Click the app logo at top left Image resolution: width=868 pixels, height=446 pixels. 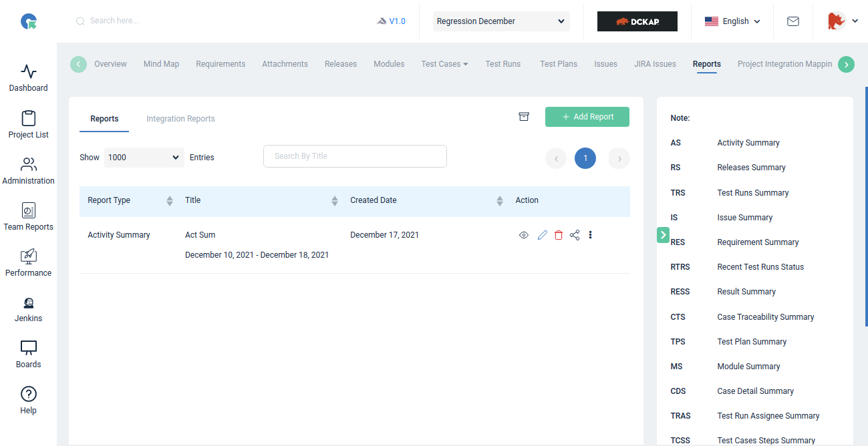[x=29, y=21]
